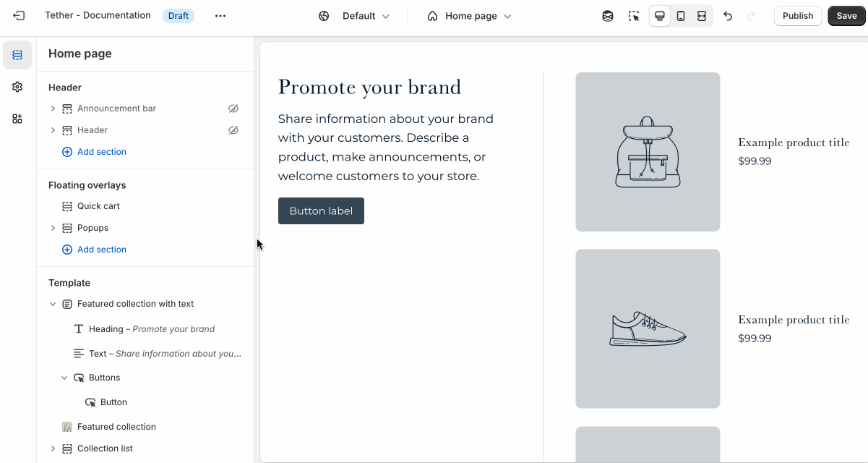Click the Tether - Documentation theme name
The image size is (868, 463).
coord(98,15)
